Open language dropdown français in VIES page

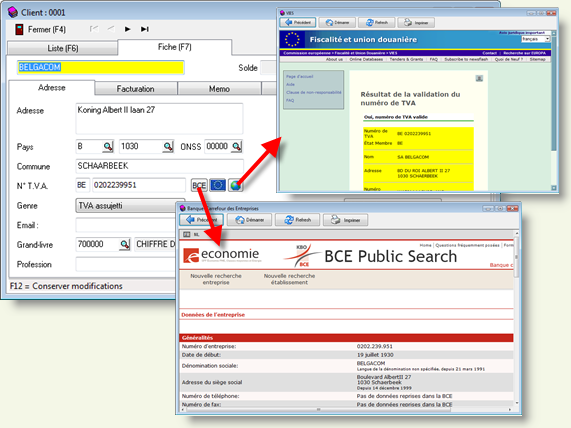[535, 39]
